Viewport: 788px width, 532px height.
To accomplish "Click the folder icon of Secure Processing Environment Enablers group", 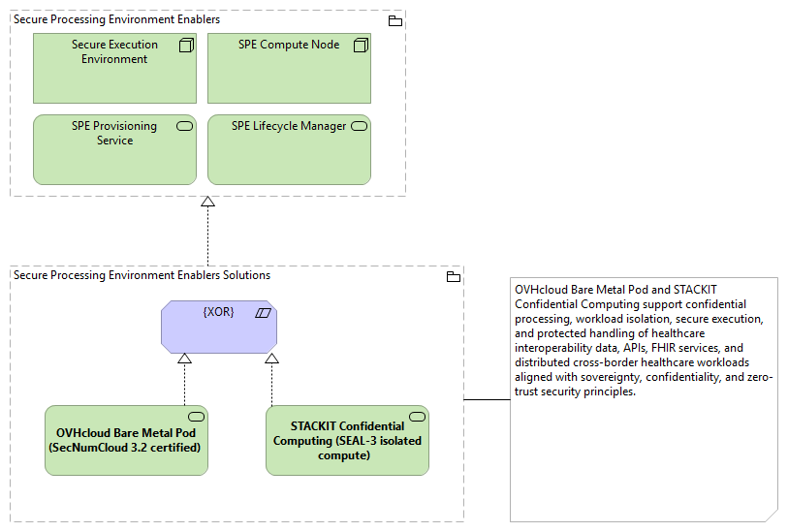I will point(395,20).
